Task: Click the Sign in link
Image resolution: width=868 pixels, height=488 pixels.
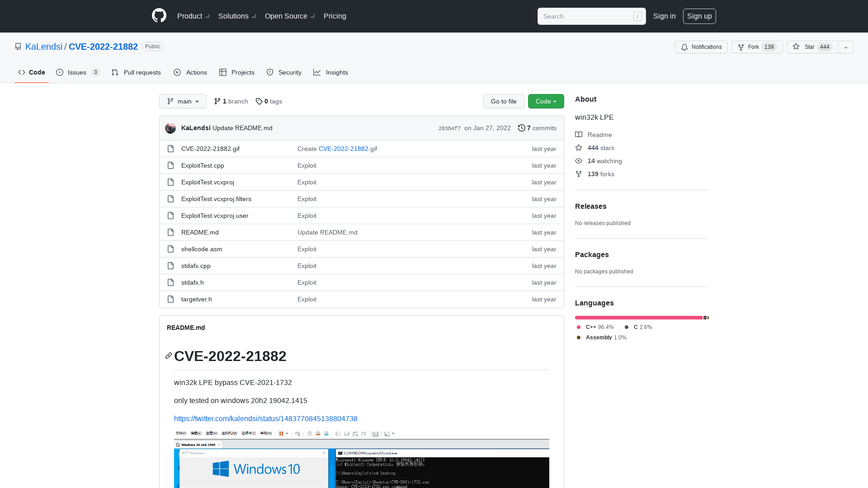Action: tap(665, 16)
